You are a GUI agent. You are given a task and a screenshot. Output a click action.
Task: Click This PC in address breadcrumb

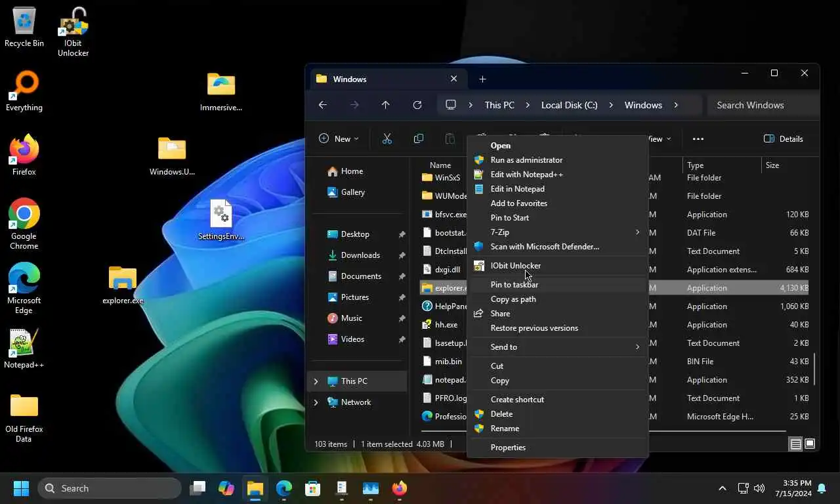[x=499, y=105]
